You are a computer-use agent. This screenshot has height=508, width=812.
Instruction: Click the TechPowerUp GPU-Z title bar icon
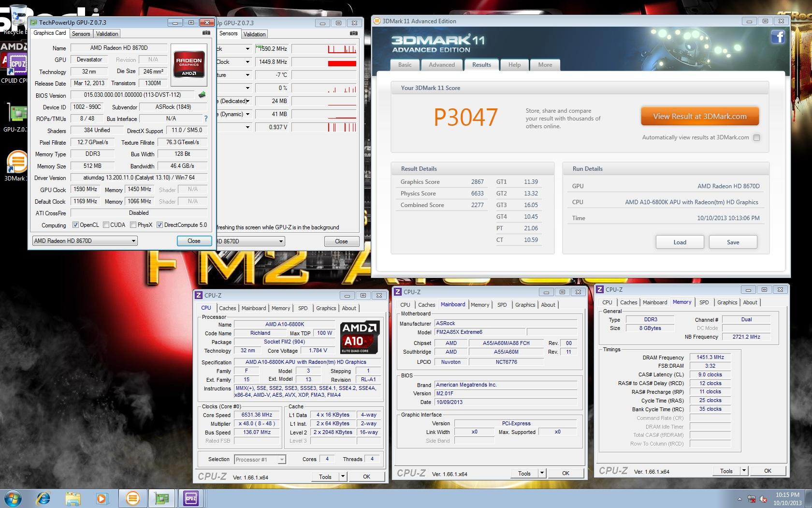[33, 22]
